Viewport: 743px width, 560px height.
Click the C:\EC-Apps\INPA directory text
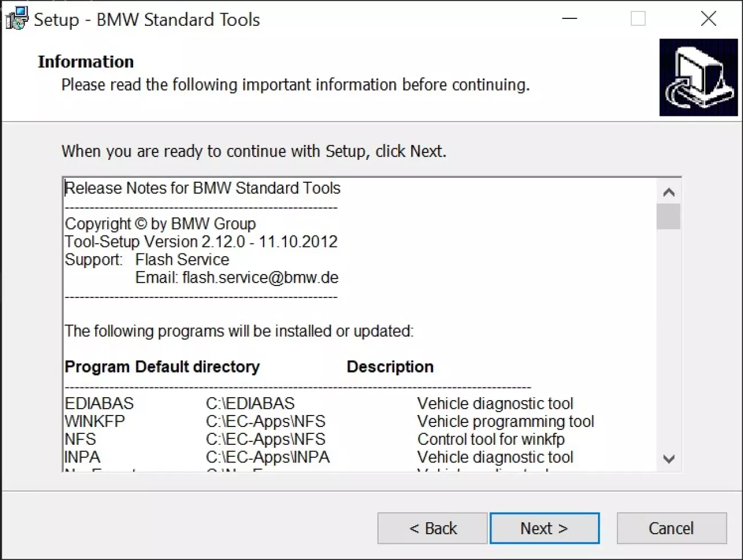(268, 457)
